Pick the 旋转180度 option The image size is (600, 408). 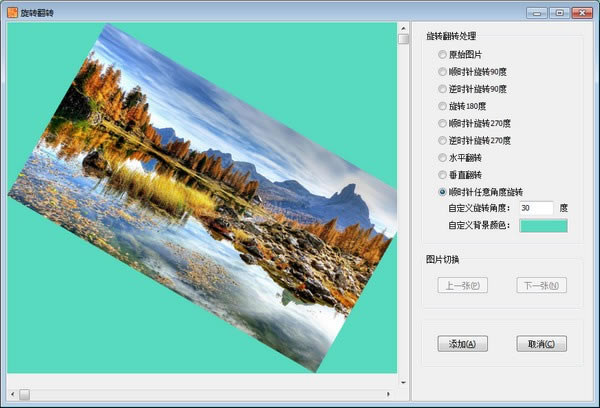click(443, 106)
